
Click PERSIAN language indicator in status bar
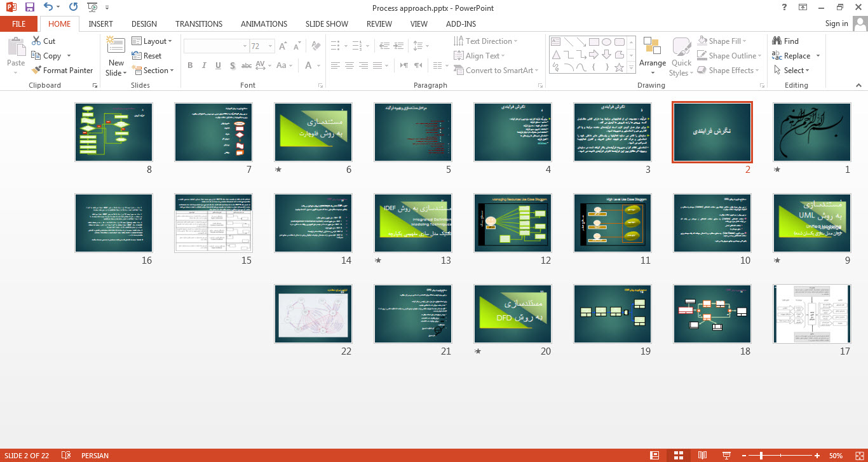[x=95, y=456]
